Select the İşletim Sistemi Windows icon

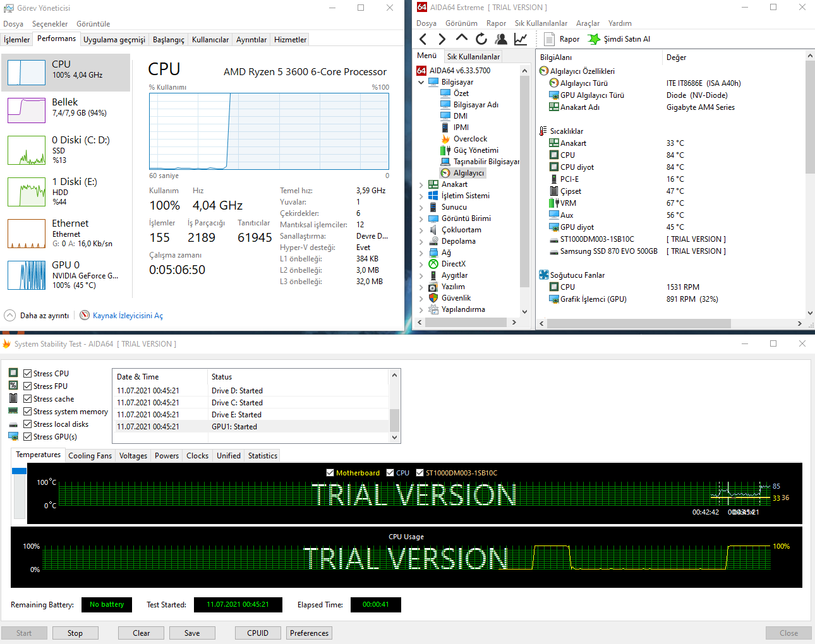(x=433, y=196)
